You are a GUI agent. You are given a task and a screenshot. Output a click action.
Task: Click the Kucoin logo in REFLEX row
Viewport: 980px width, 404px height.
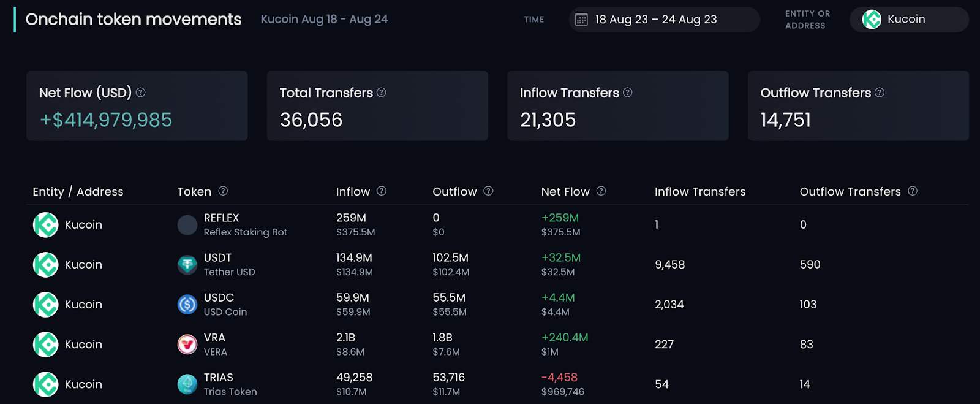[45, 225]
